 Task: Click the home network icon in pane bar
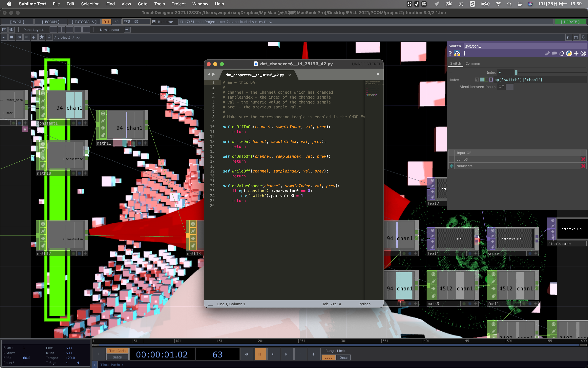(x=49, y=37)
